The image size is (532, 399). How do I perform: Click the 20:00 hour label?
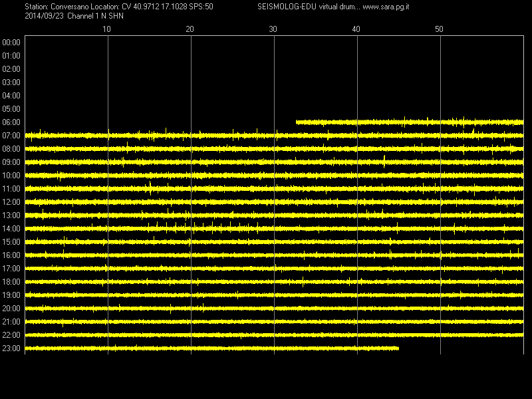pos(11,309)
